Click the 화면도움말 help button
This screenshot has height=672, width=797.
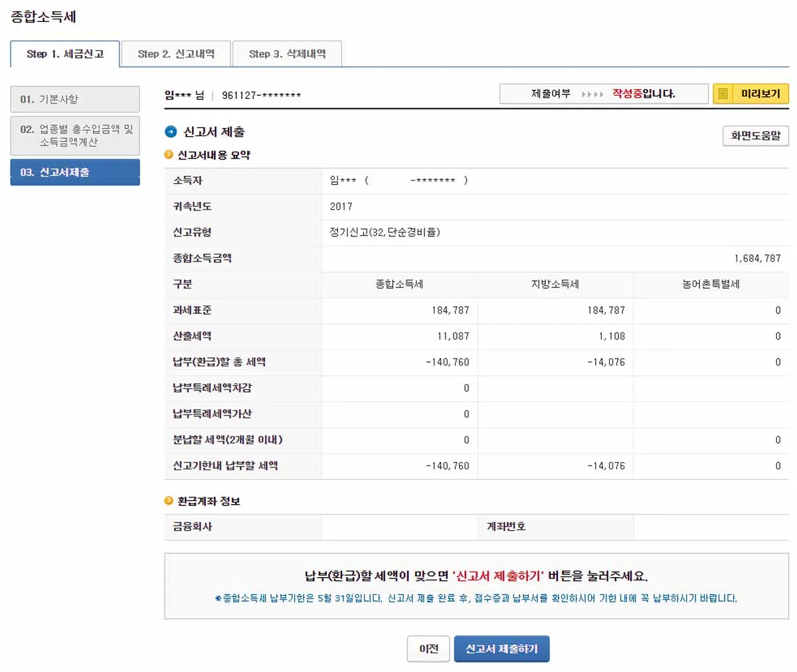coord(756,135)
